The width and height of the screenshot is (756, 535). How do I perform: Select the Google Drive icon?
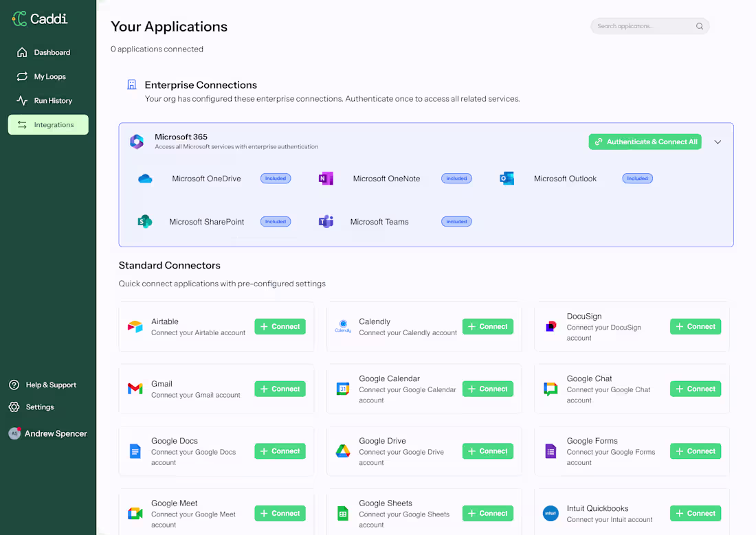pyautogui.click(x=343, y=451)
